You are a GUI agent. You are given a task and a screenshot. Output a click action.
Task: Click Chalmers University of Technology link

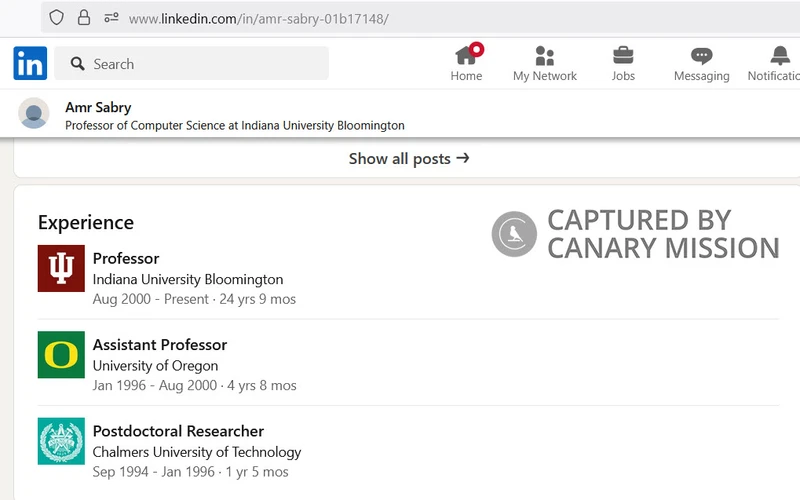197,452
